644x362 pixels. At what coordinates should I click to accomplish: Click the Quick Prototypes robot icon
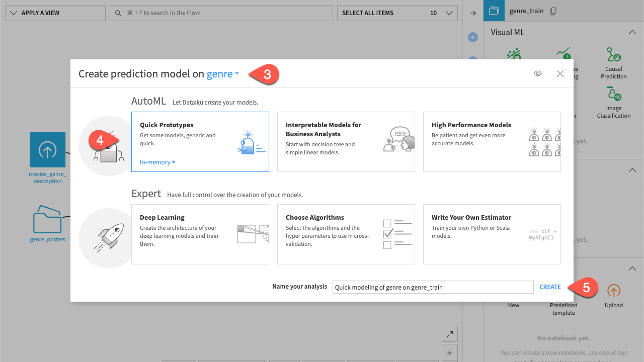pyautogui.click(x=251, y=143)
